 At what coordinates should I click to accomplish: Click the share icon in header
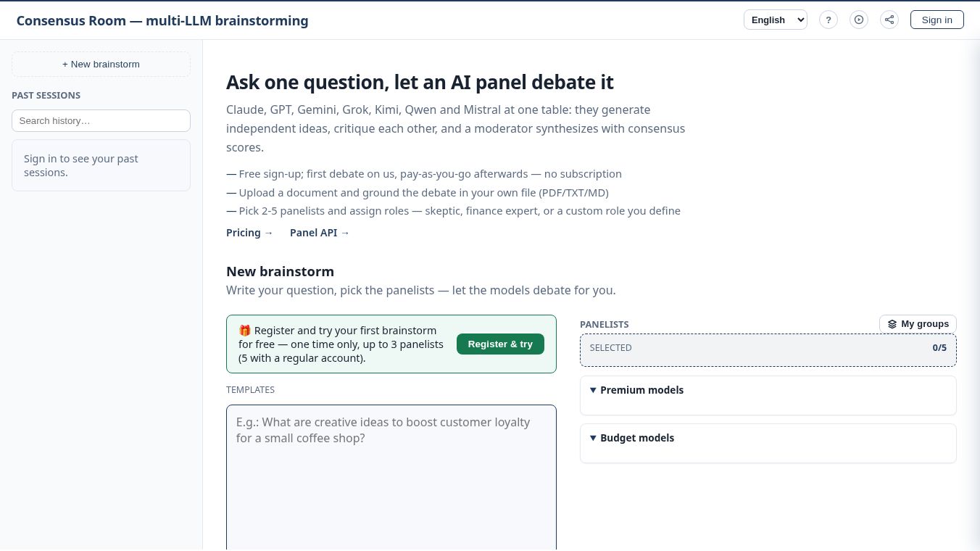click(x=889, y=20)
